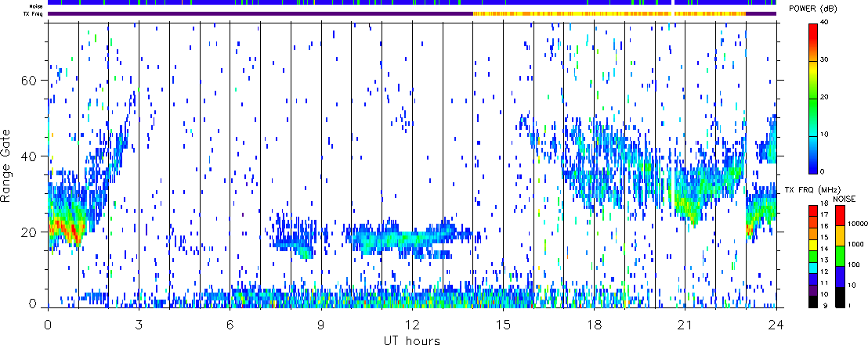This screenshot has width=868, height=345.
Task: Click the "20" tick on the POWER colorbar
Action: click(825, 98)
